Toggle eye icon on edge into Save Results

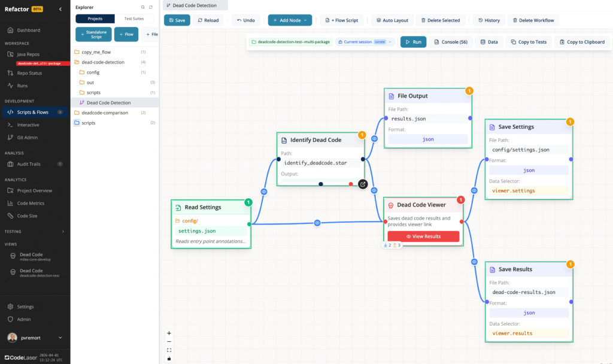pyautogui.click(x=474, y=262)
